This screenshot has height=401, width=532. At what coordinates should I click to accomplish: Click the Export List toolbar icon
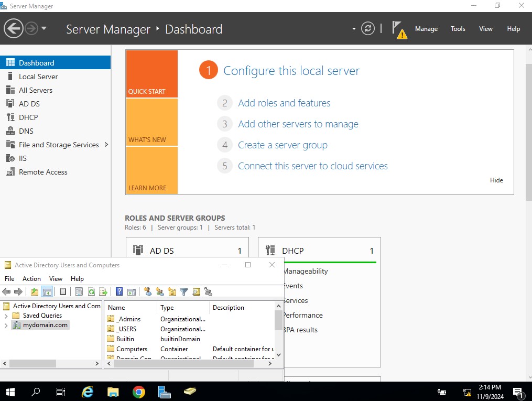pyautogui.click(x=103, y=291)
